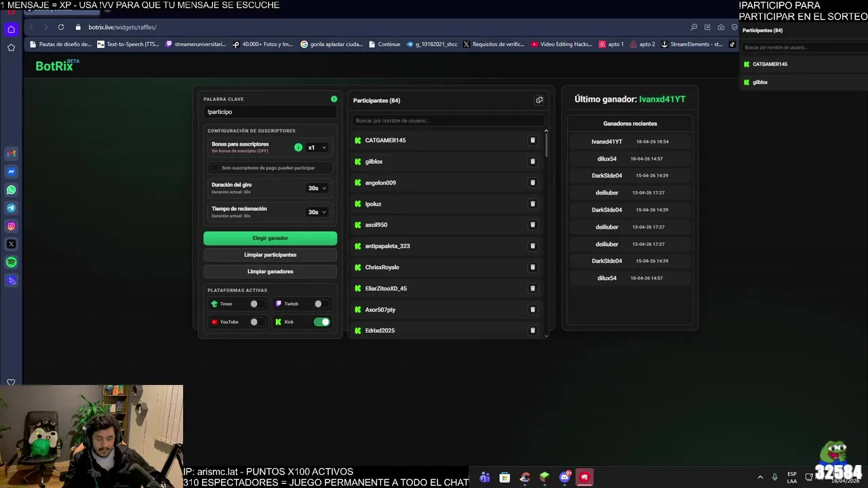Click the 'Buscar por nombre de usuario' search box

(448, 121)
